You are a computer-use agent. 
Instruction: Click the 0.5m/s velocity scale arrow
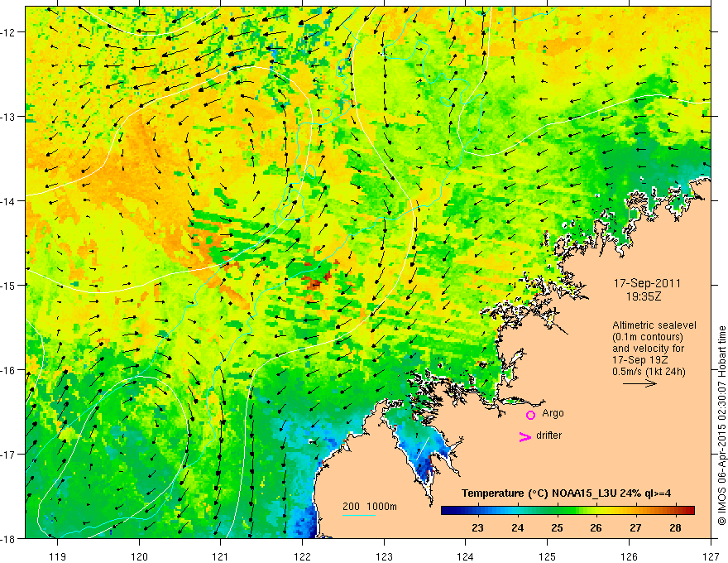click(x=639, y=383)
